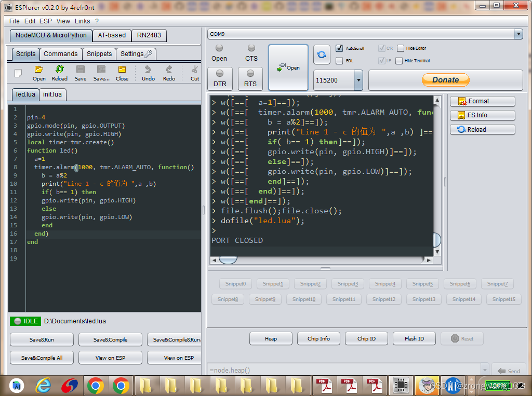Switch to the init.lua file tab
The width and height of the screenshot is (532, 396).
tap(52, 94)
